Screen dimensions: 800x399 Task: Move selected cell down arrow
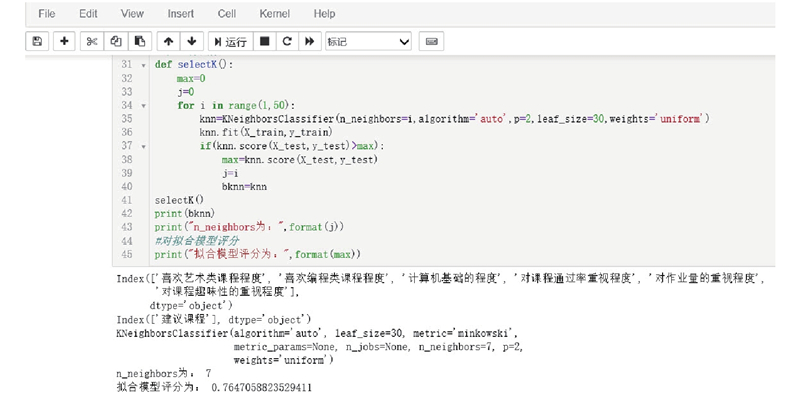(192, 41)
